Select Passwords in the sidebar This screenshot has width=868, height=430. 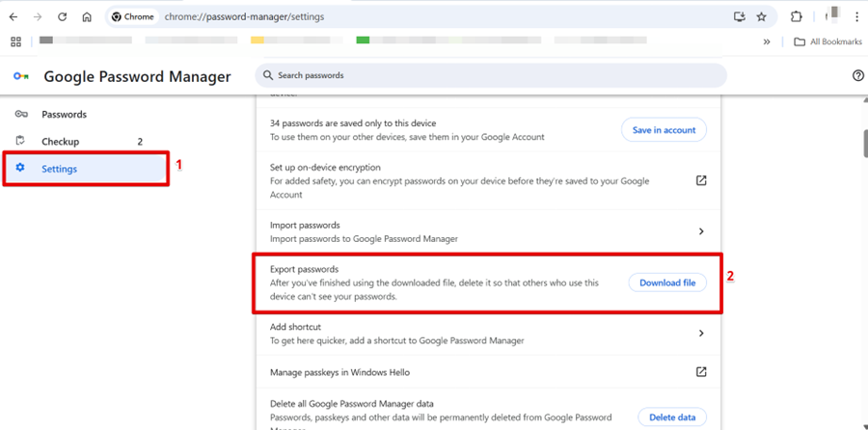click(64, 115)
